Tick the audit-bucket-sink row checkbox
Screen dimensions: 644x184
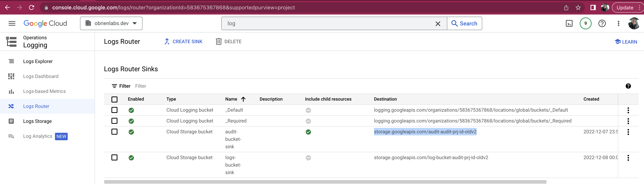[x=114, y=132]
